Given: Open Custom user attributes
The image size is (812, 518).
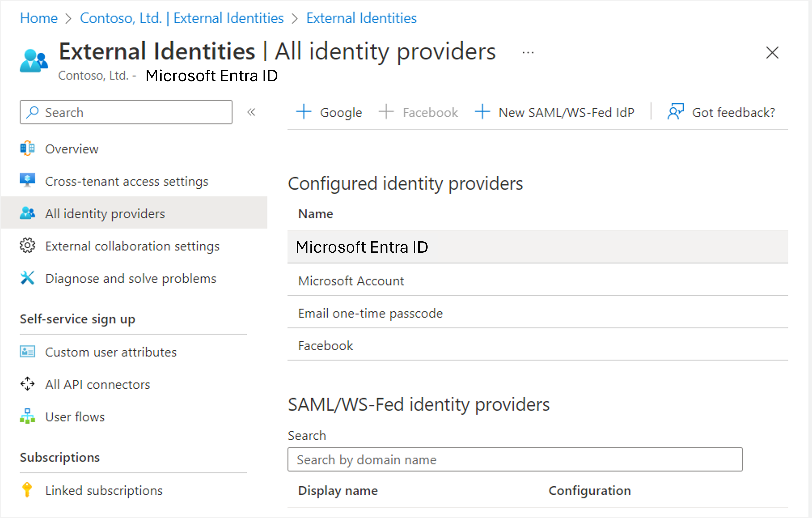Looking at the screenshot, I should coord(111,352).
